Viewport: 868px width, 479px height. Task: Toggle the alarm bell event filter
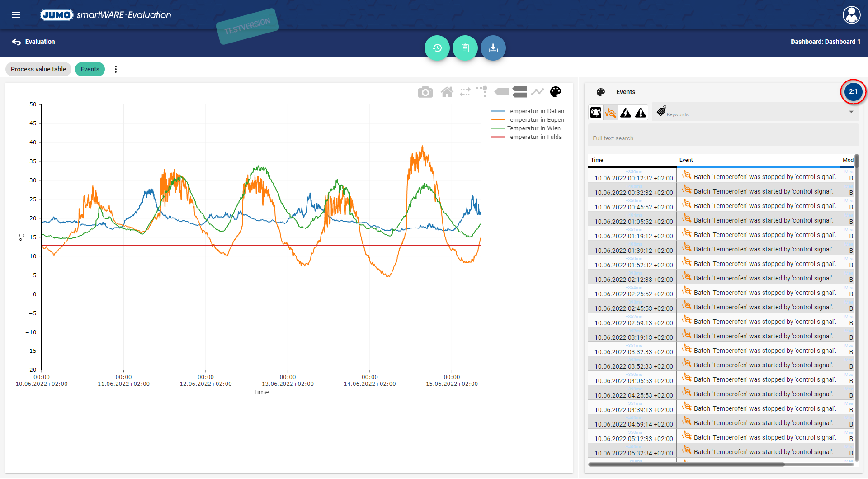[x=596, y=113]
